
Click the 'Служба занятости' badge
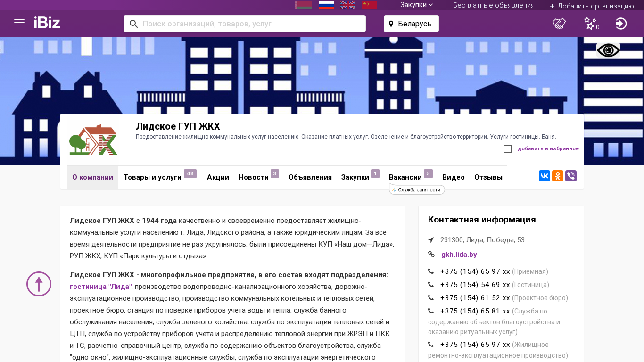pyautogui.click(x=417, y=190)
